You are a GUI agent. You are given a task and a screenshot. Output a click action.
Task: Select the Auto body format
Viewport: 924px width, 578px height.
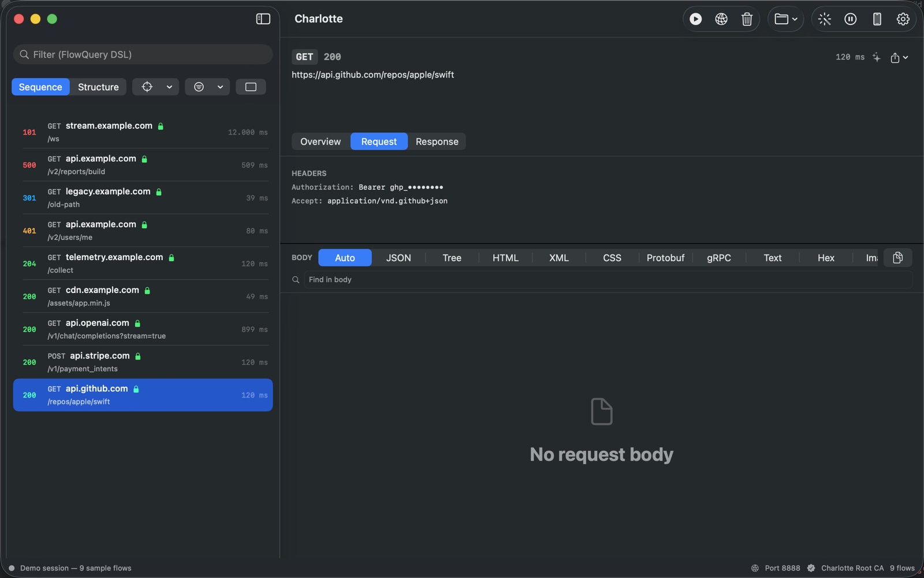click(345, 258)
